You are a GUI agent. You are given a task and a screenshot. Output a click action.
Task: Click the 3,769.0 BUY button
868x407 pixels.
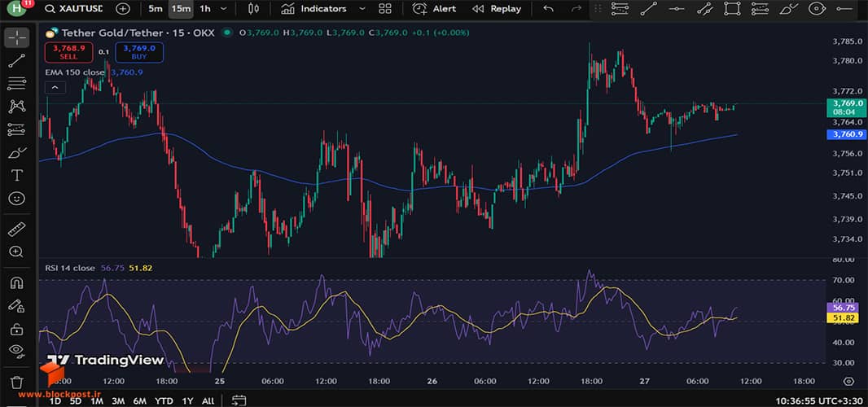pos(139,52)
